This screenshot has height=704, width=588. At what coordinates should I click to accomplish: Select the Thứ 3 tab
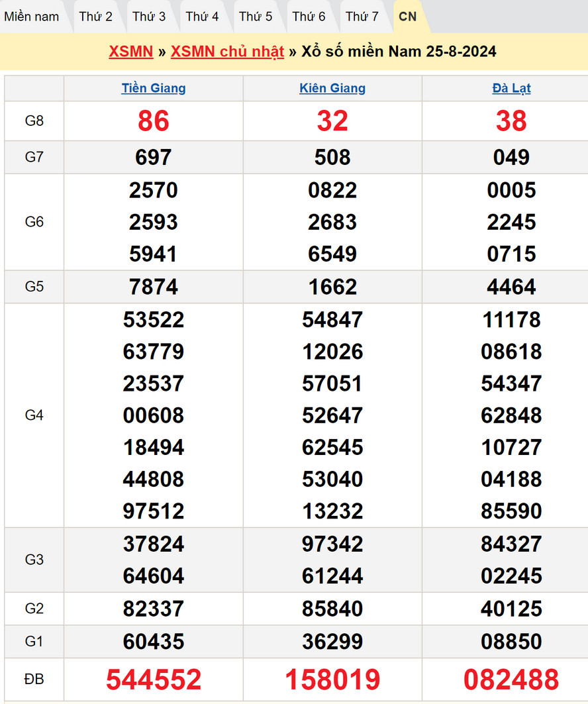pyautogui.click(x=149, y=17)
